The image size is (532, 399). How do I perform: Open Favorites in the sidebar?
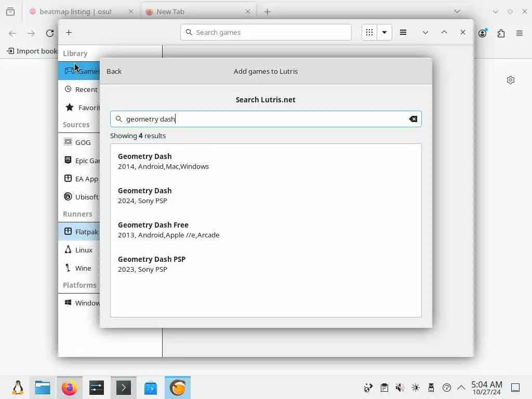(79, 108)
